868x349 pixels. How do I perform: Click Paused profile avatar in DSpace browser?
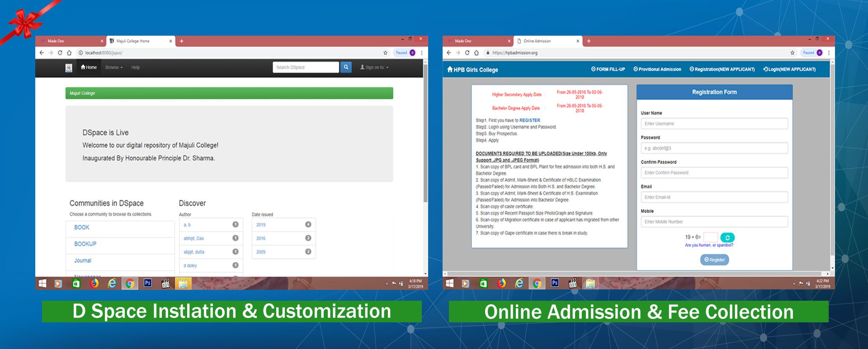tap(412, 53)
